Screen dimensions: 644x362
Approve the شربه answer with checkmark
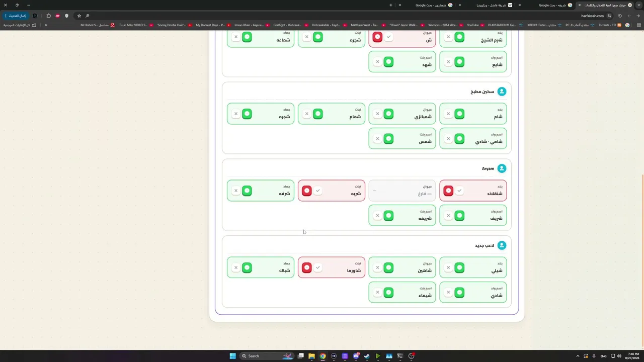(x=318, y=191)
